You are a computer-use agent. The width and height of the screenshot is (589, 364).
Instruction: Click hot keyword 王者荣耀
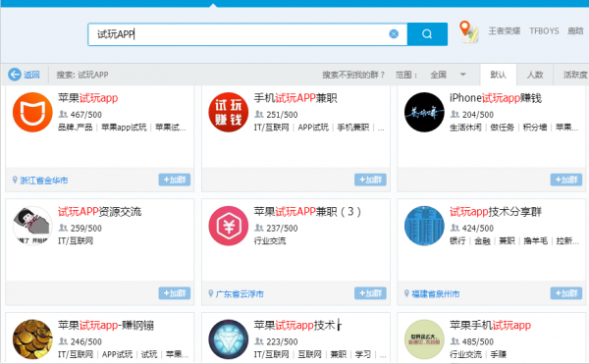click(505, 31)
